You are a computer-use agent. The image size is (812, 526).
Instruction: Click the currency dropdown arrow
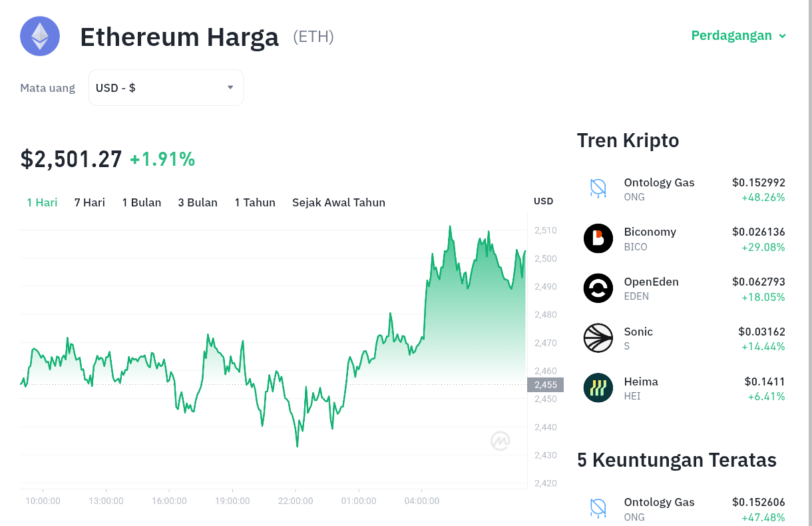coord(230,87)
